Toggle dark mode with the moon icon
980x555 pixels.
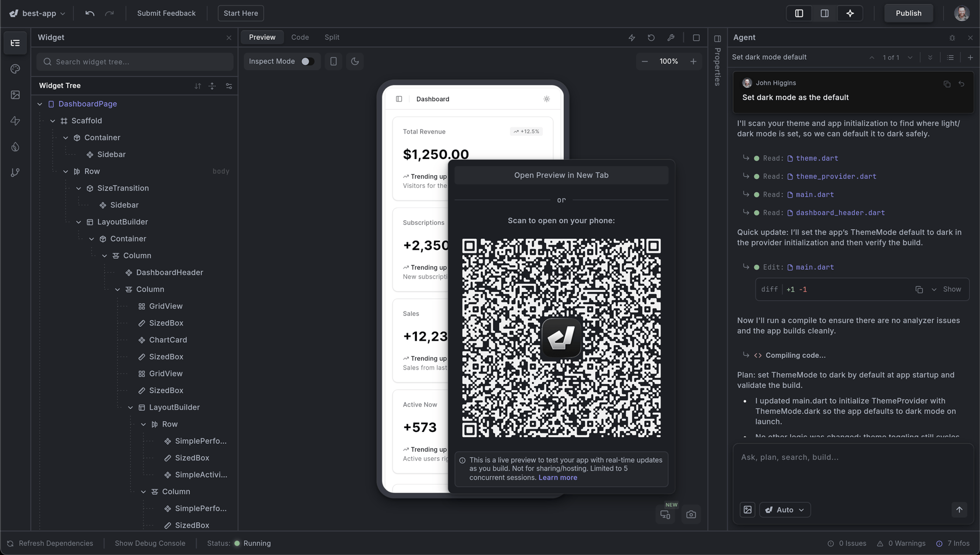[x=355, y=61]
